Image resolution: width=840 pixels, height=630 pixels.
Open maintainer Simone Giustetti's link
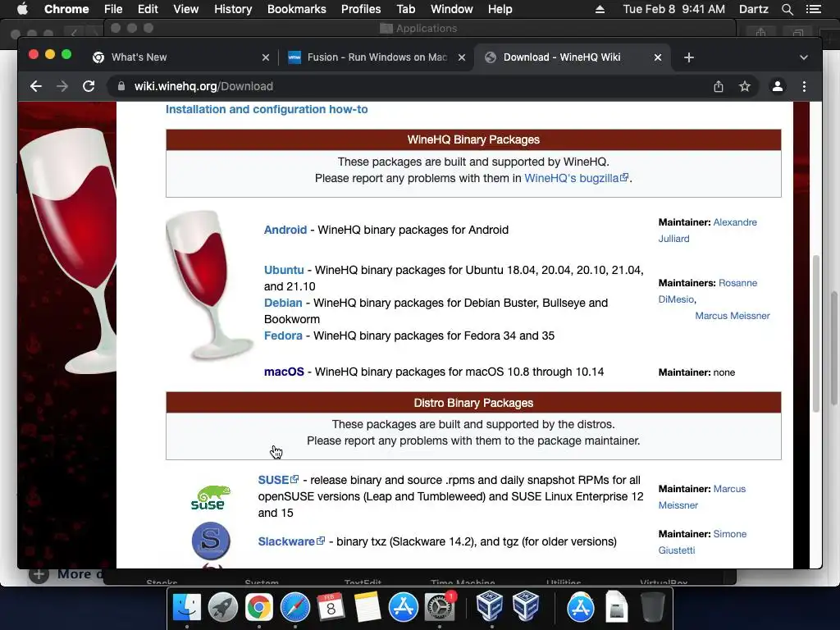coord(729,534)
